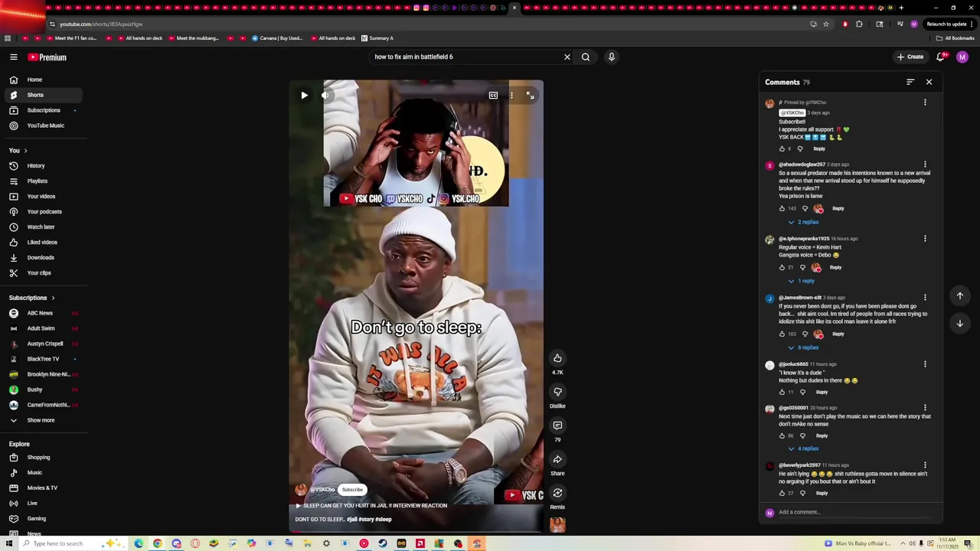Open the Carvana bookmark

pos(276,38)
